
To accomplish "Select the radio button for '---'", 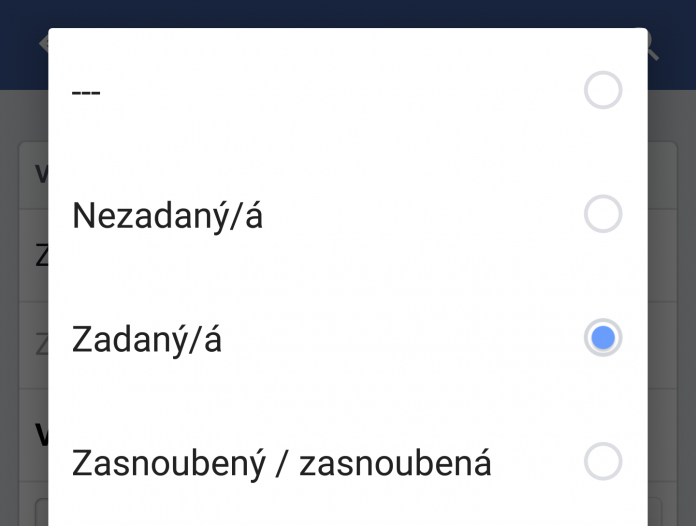I will [x=603, y=90].
